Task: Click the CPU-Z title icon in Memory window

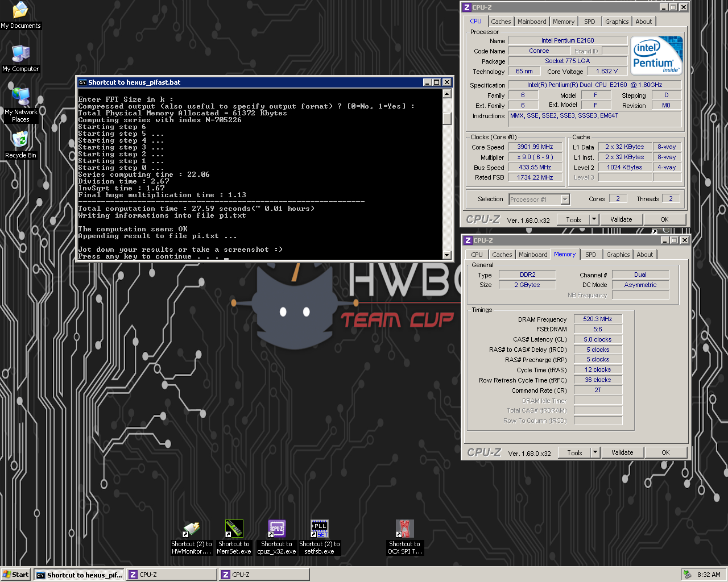Action: pyautogui.click(x=468, y=240)
